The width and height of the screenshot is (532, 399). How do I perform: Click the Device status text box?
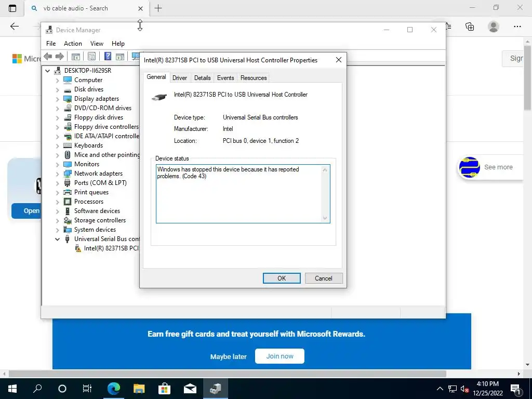tap(243, 194)
